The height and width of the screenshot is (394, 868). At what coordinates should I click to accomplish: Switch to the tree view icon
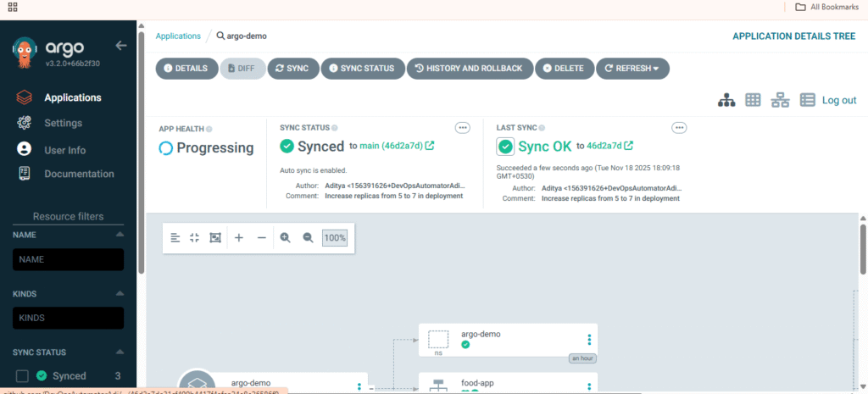coord(726,100)
